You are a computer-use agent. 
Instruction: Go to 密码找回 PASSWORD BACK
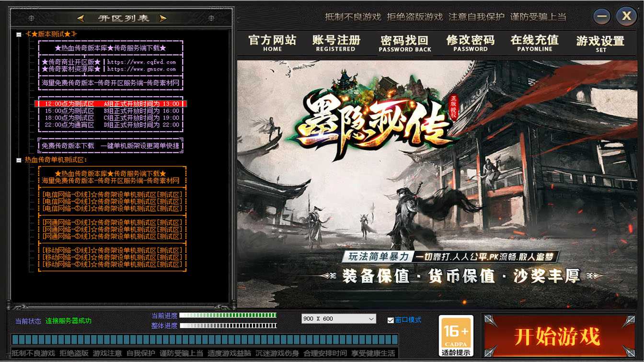click(x=405, y=43)
